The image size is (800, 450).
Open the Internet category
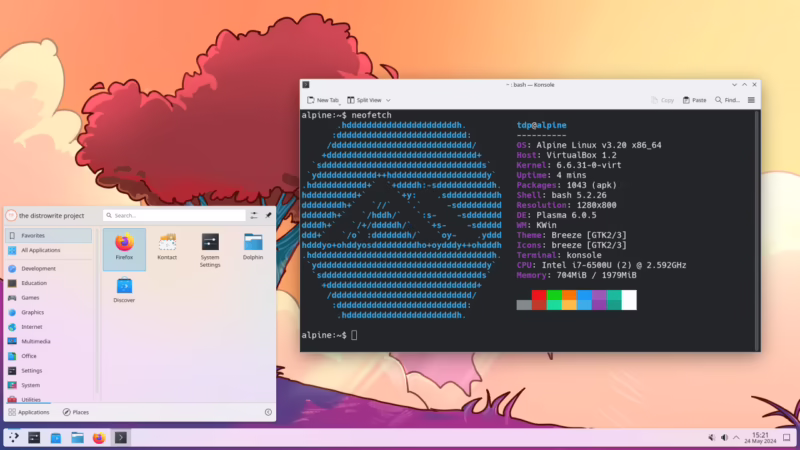(48, 327)
